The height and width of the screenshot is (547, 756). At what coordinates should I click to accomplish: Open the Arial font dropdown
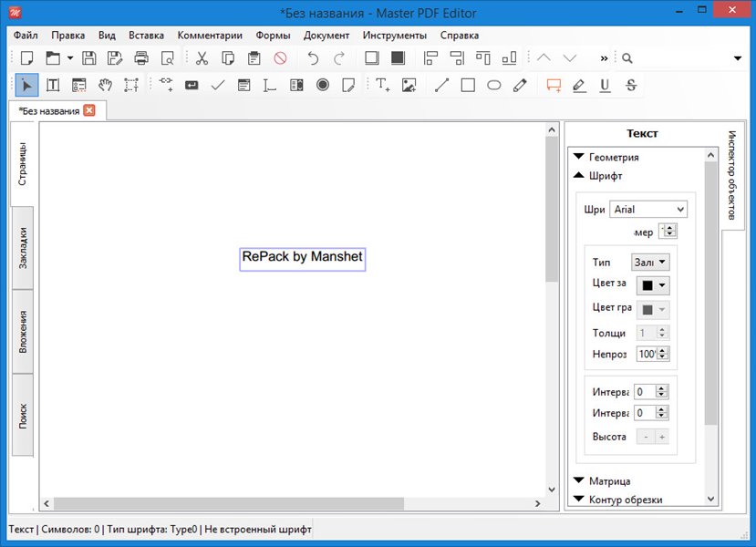(x=647, y=210)
